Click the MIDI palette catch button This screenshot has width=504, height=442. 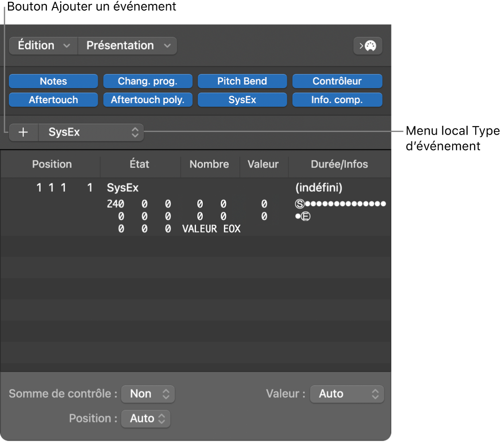coord(368,46)
